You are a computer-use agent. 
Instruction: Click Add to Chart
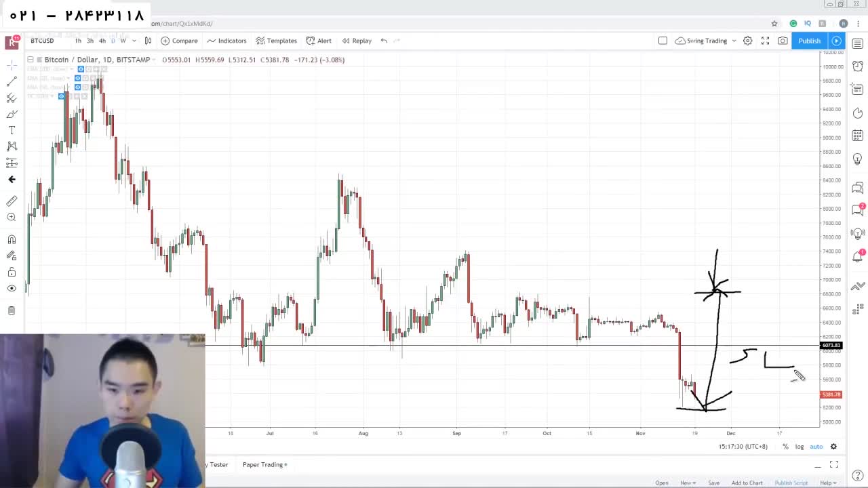coord(747,483)
